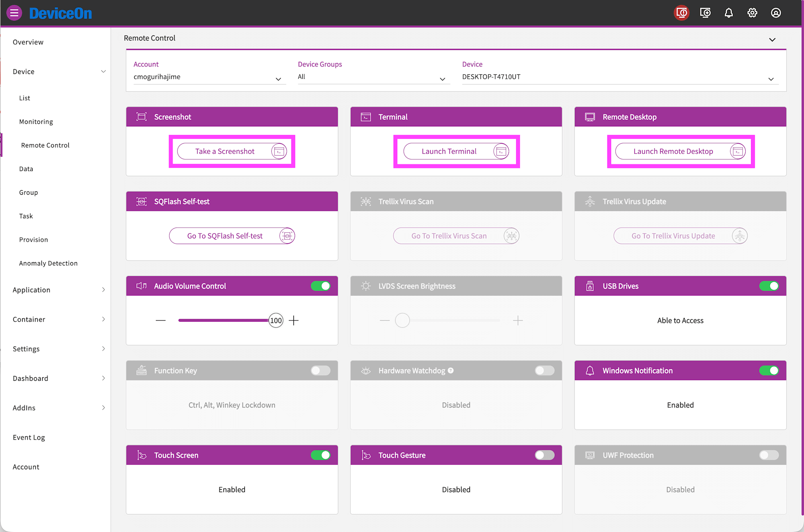Image resolution: width=804 pixels, height=532 pixels.
Task: Open the notifications bell icon
Action: pos(728,13)
